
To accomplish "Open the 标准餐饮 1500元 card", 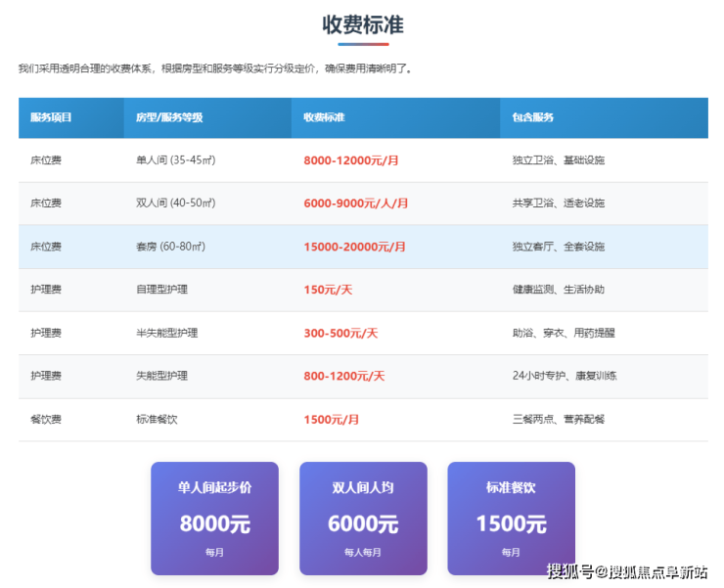I will pos(511,519).
